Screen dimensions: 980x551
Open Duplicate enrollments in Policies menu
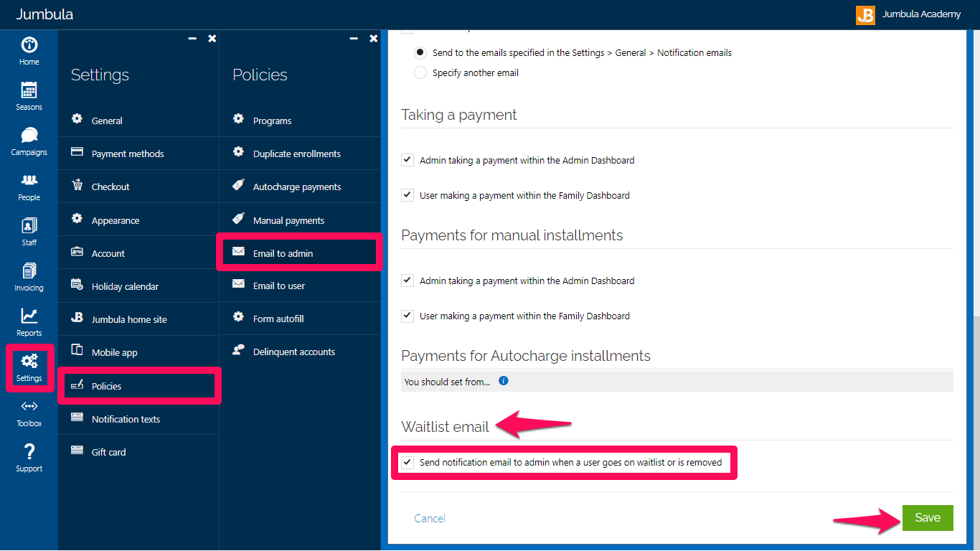[x=300, y=154]
